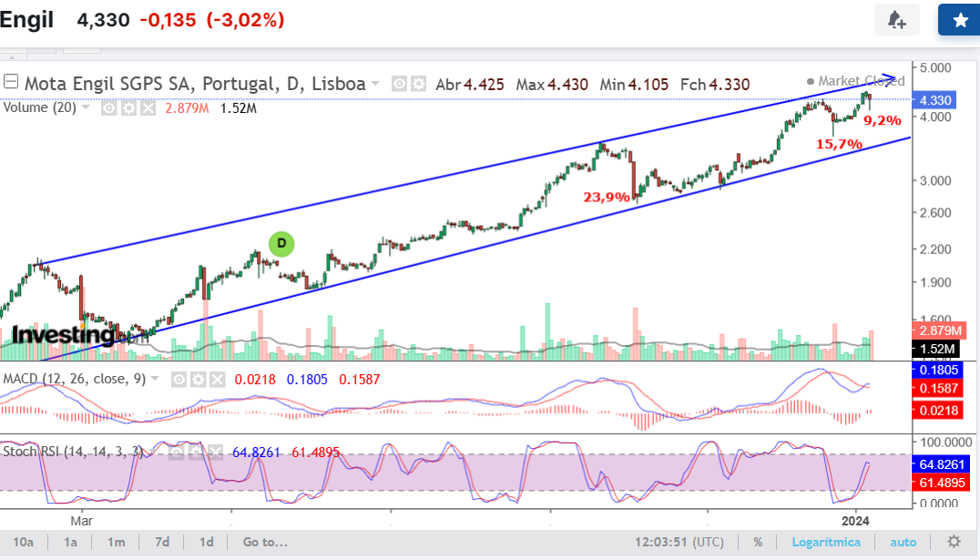Click the 9,2% annotation text
The height and width of the screenshot is (560, 980).
[882, 120]
